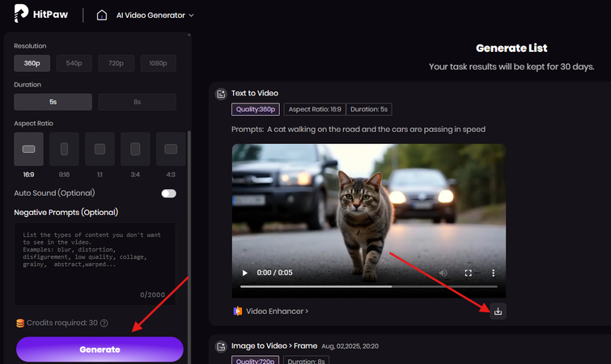Select the 1:1 aspect ratio icon

100,149
